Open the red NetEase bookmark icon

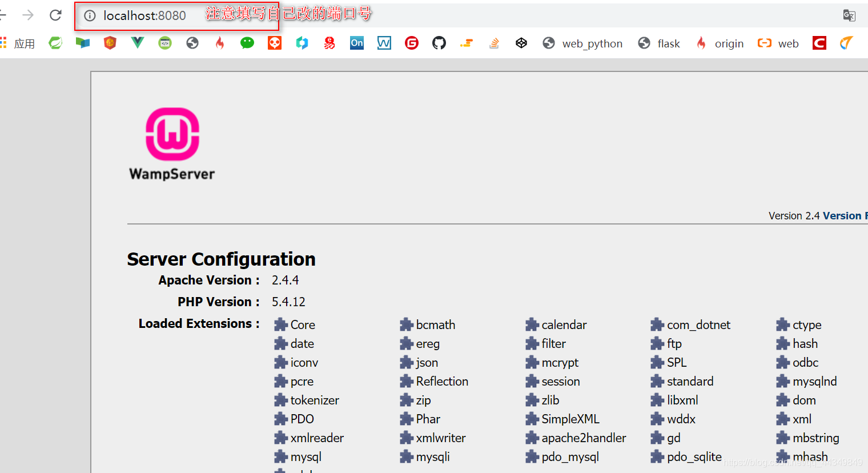tap(329, 43)
